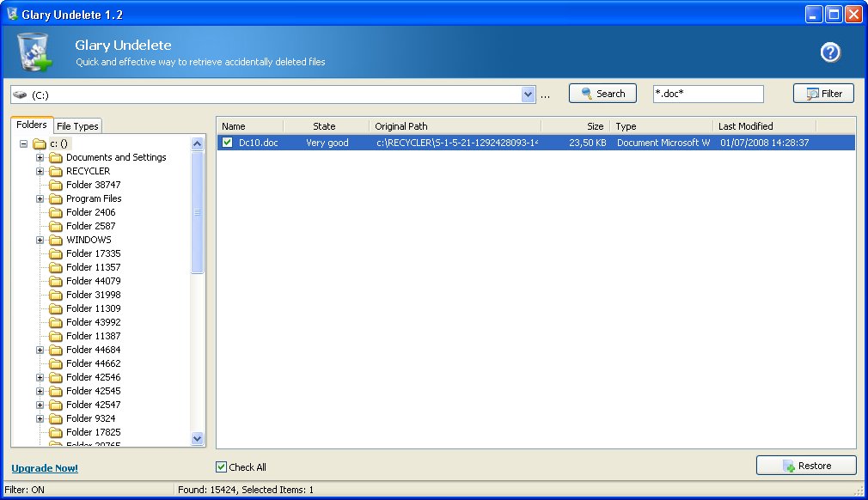Expand the RECYCLER tree node
This screenshot has width=868, height=500.
point(40,172)
